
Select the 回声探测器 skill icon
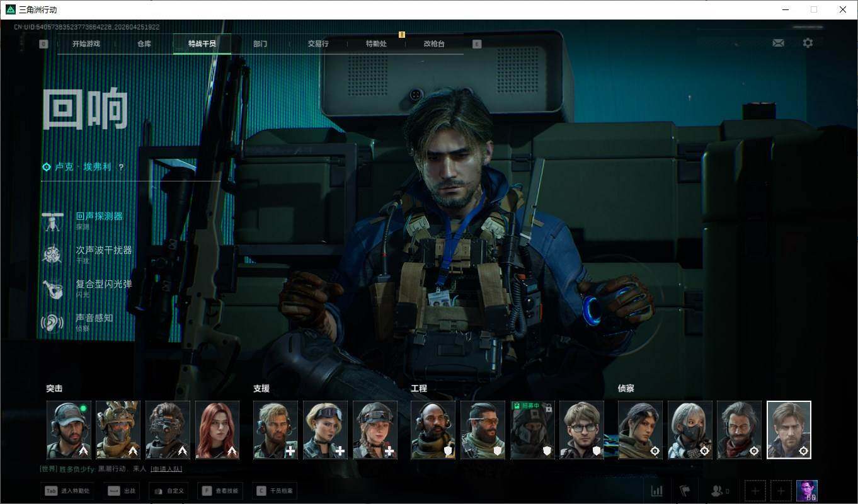pos(52,220)
